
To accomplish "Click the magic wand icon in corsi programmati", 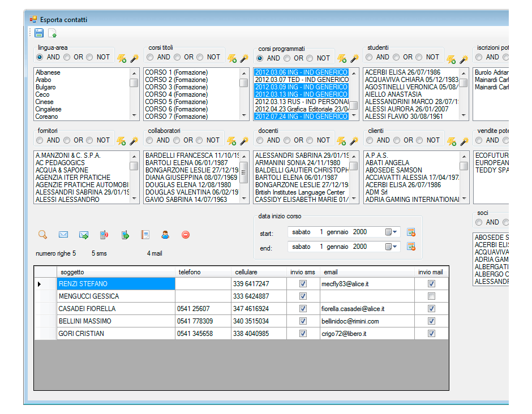I will [x=354, y=58].
